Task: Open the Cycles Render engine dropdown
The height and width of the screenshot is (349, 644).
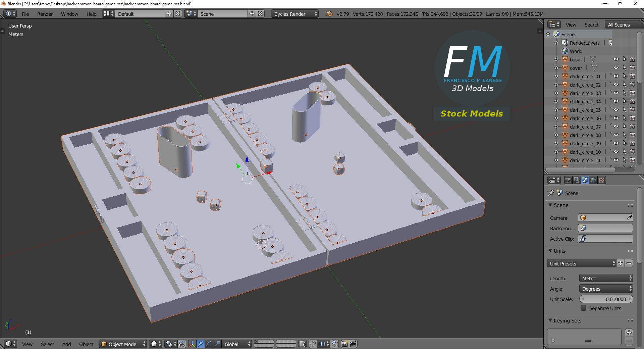Action: pos(295,14)
